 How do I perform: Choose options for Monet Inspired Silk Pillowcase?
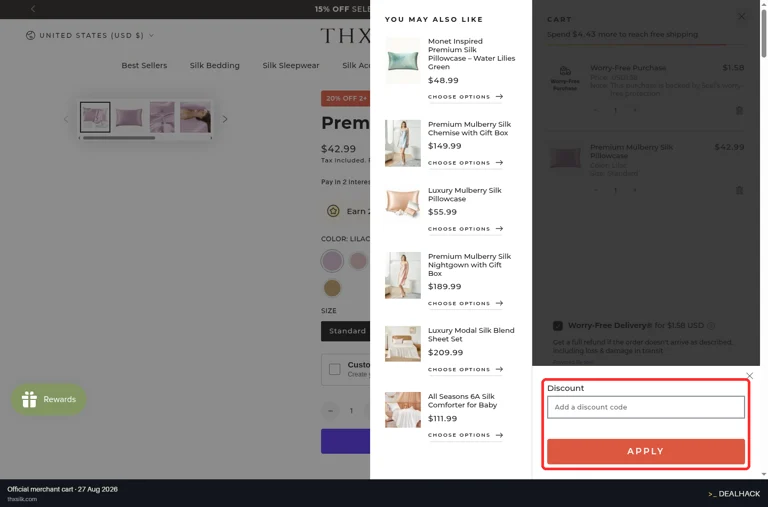tap(465, 97)
